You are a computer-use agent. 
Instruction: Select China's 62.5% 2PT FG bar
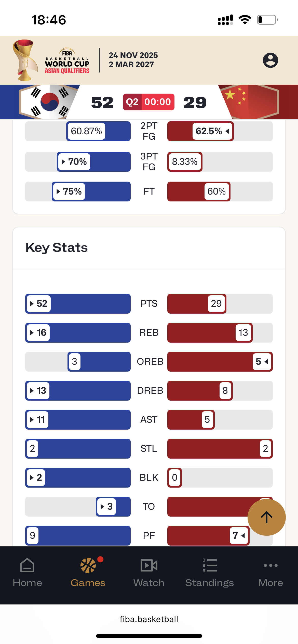pos(200,131)
